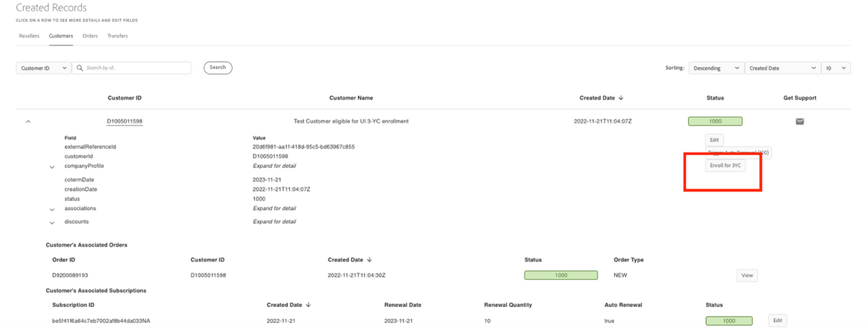Click the Get Support envelope icon

click(800, 122)
